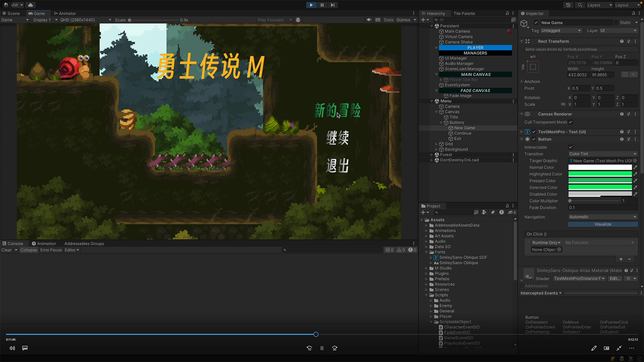Pick Highlighted Color with eyedropper icon
Image resolution: width=644 pixels, height=362 pixels.
point(635,174)
